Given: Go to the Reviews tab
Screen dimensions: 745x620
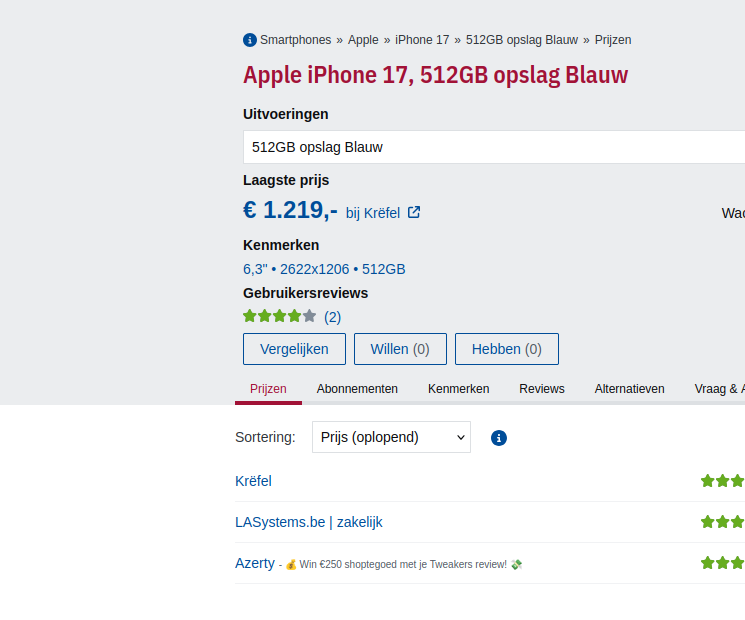Looking at the screenshot, I should click(542, 389).
